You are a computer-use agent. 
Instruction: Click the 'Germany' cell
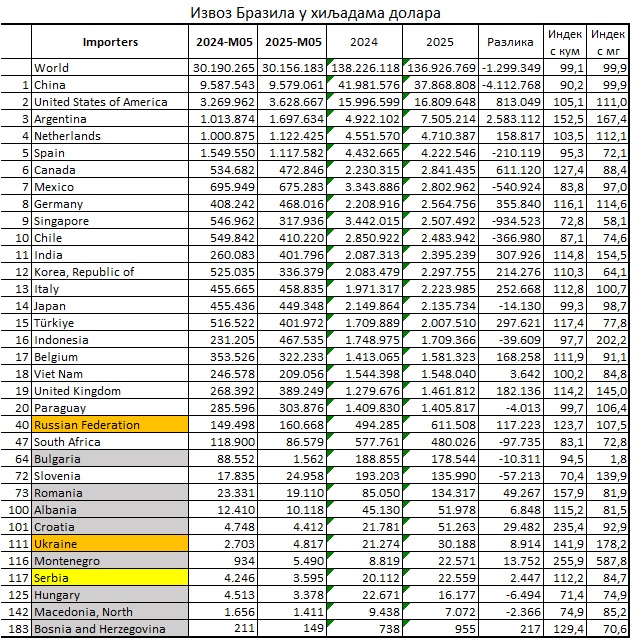[110, 204]
